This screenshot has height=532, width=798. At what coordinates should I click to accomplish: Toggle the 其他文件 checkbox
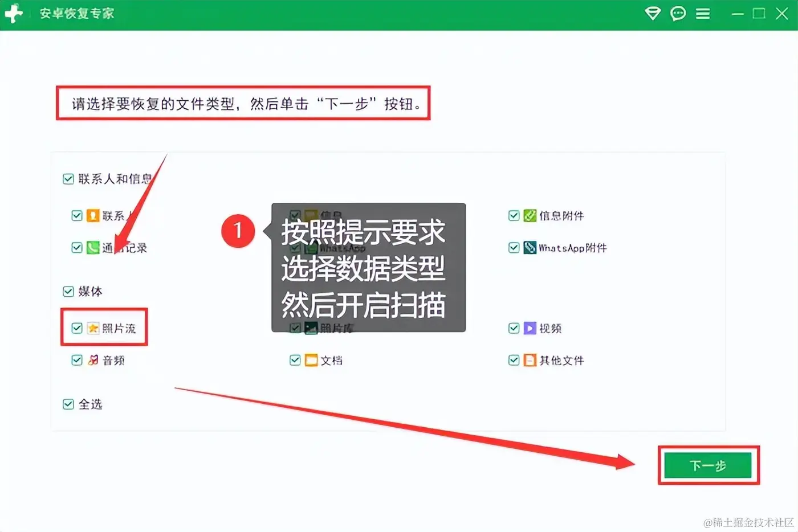coord(514,360)
